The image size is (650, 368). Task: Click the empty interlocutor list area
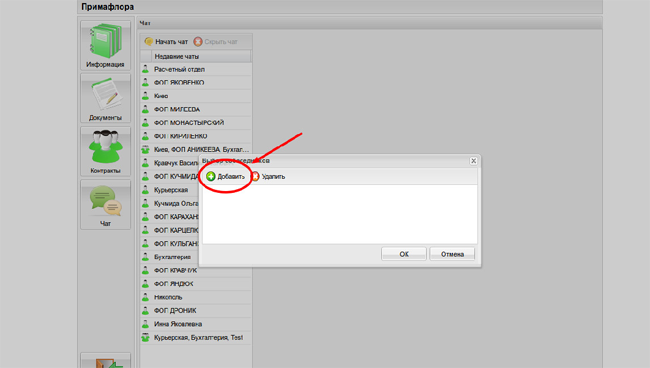[340, 214]
